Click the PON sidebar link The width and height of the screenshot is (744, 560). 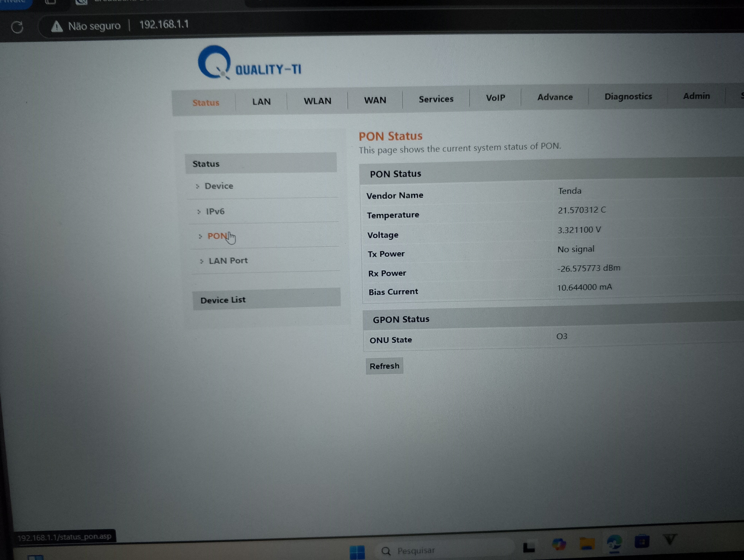point(217,236)
